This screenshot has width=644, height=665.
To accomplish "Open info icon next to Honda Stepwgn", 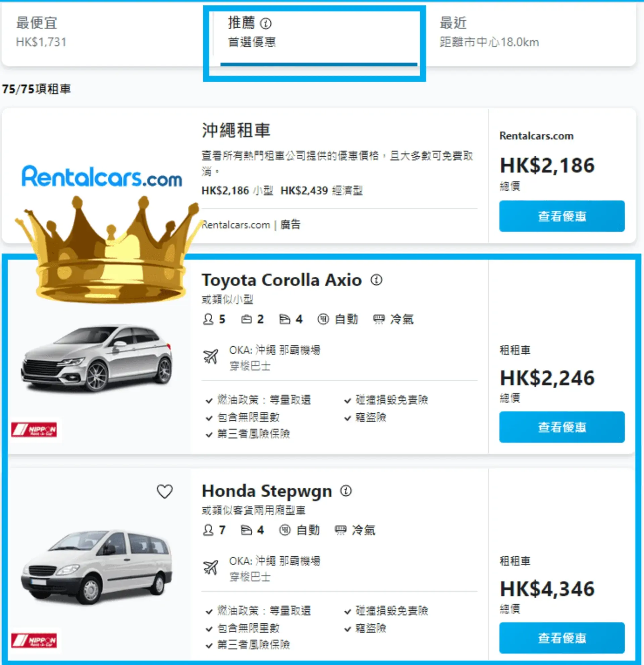I will coord(346,491).
